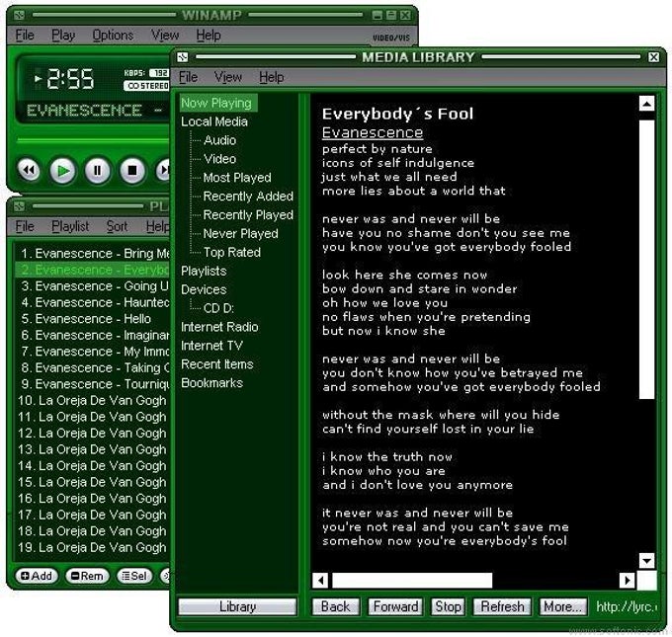Viewport: 672px width, 637px height.
Task: Click the http://lyrc URL text at the bottom
Action: (627, 606)
